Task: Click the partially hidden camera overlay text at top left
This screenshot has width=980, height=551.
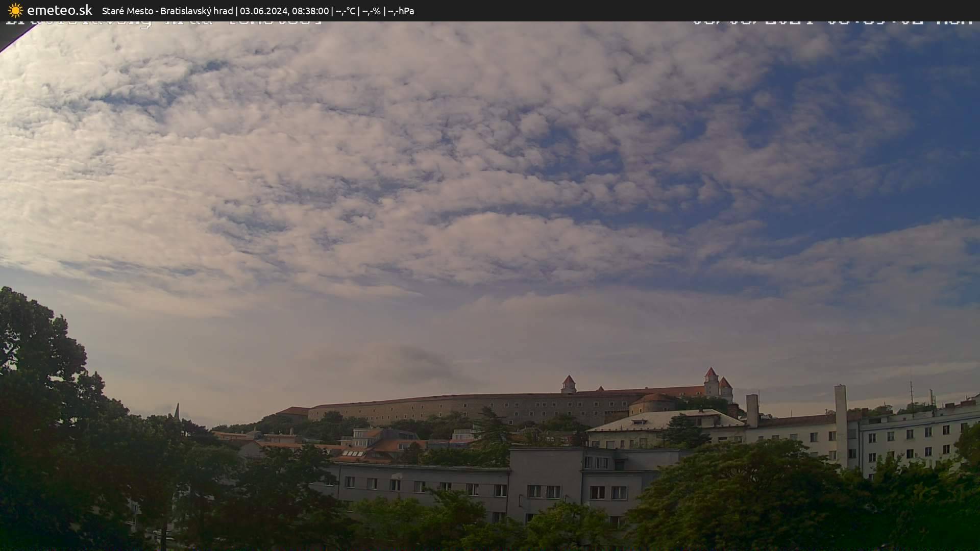Action: 163,22
